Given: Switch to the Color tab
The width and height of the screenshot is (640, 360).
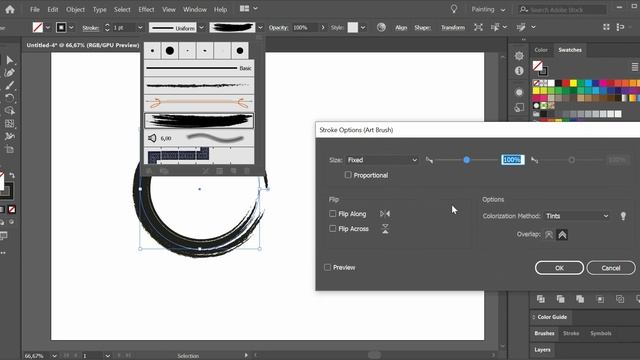Looking at the screenshot, I should (541, 50).
